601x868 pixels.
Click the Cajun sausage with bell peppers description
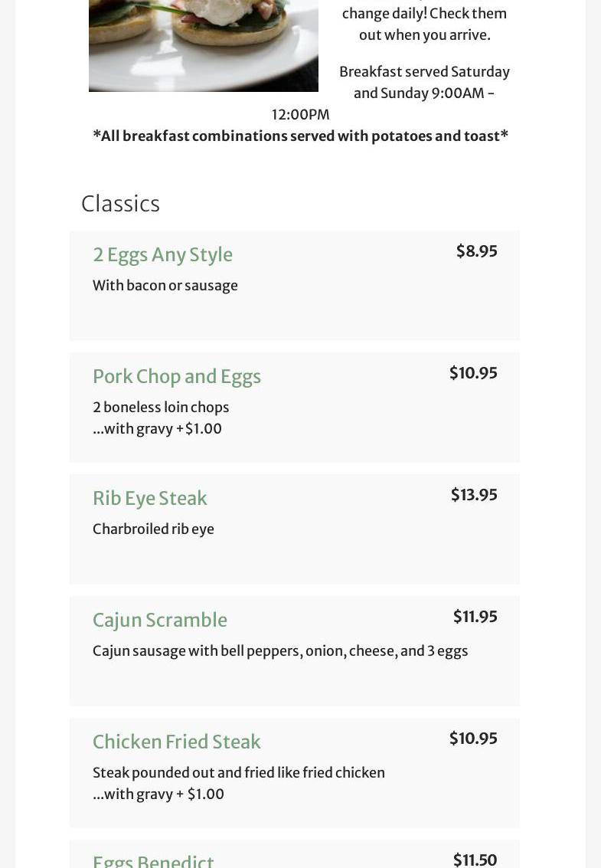click(280, 650)
